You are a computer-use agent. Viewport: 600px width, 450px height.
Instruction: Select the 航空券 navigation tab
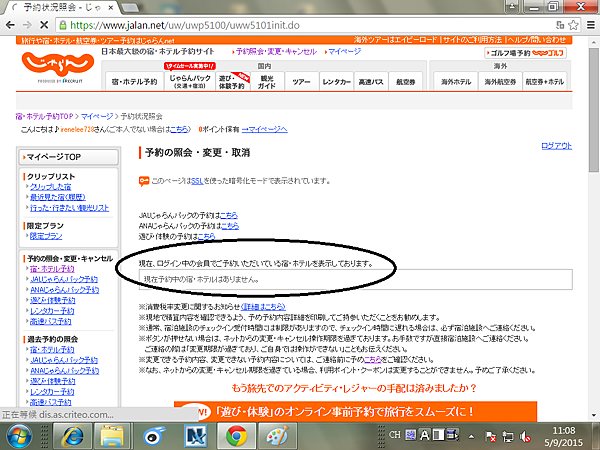(406, 82)
